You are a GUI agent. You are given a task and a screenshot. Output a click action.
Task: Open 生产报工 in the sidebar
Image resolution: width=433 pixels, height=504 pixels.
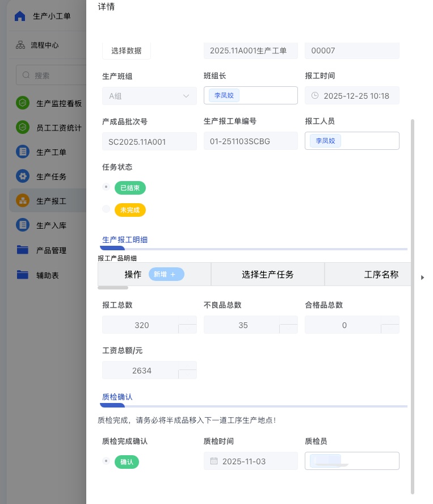51,201
